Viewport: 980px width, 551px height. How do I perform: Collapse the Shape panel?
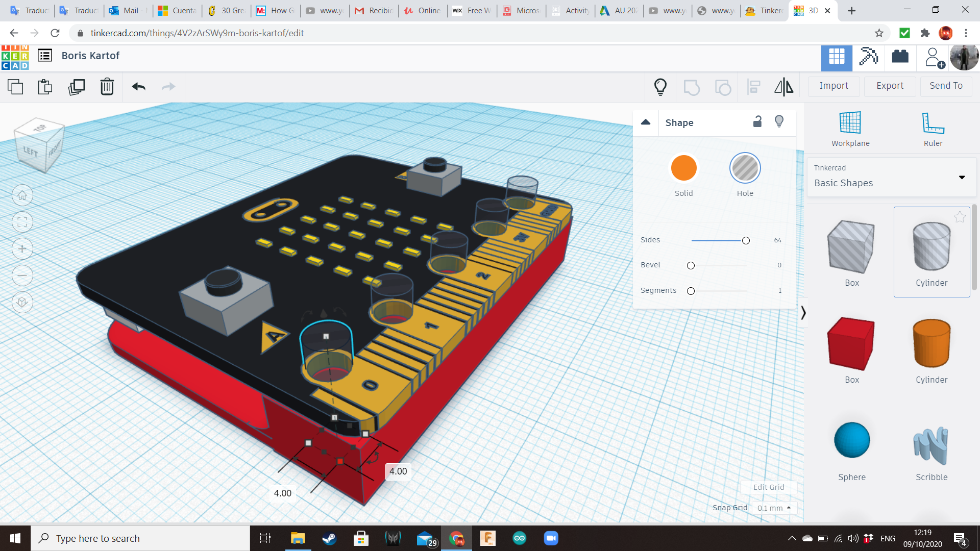click(x=645, y=122)
